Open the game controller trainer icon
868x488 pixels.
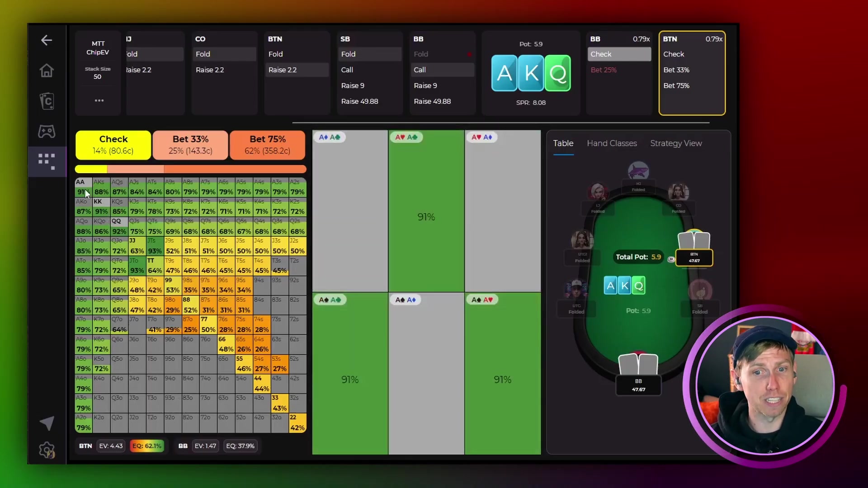47,131
